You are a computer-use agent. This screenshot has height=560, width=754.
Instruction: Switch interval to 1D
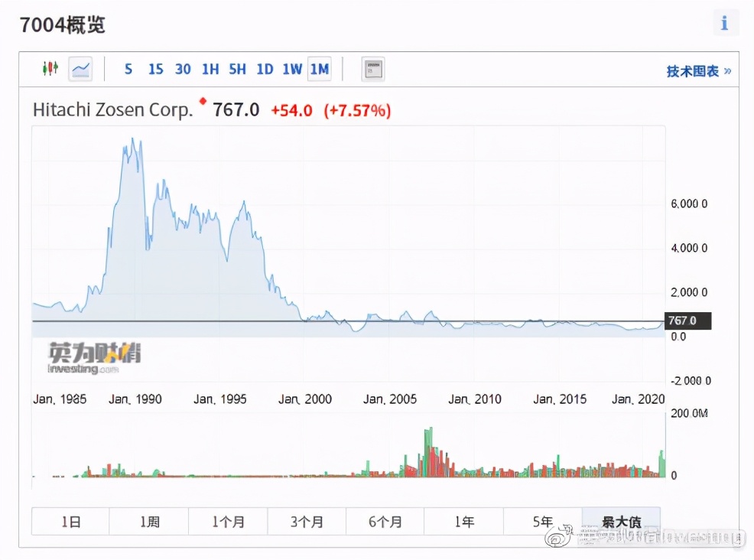[265, 70]
